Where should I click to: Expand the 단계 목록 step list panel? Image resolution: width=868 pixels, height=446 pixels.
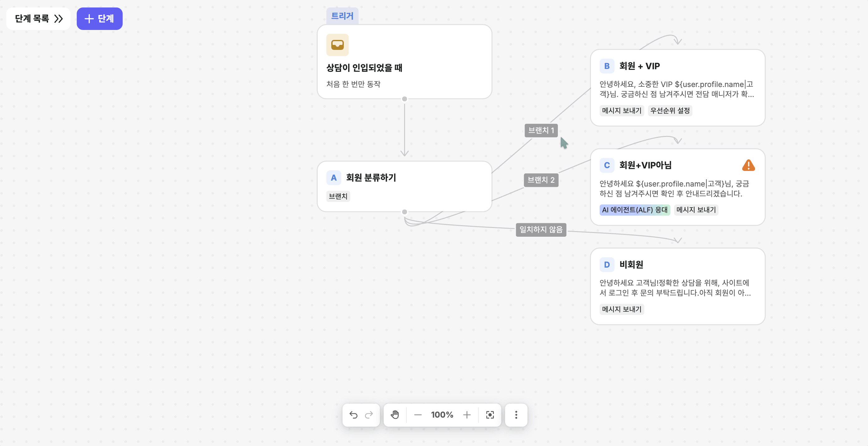tap(38, 18)
